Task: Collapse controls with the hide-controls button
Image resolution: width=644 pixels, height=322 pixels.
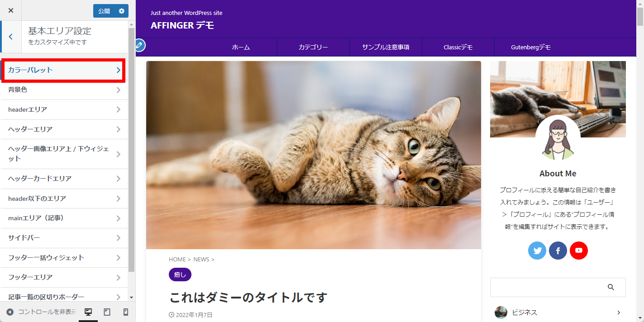Action: pos(41,312)
